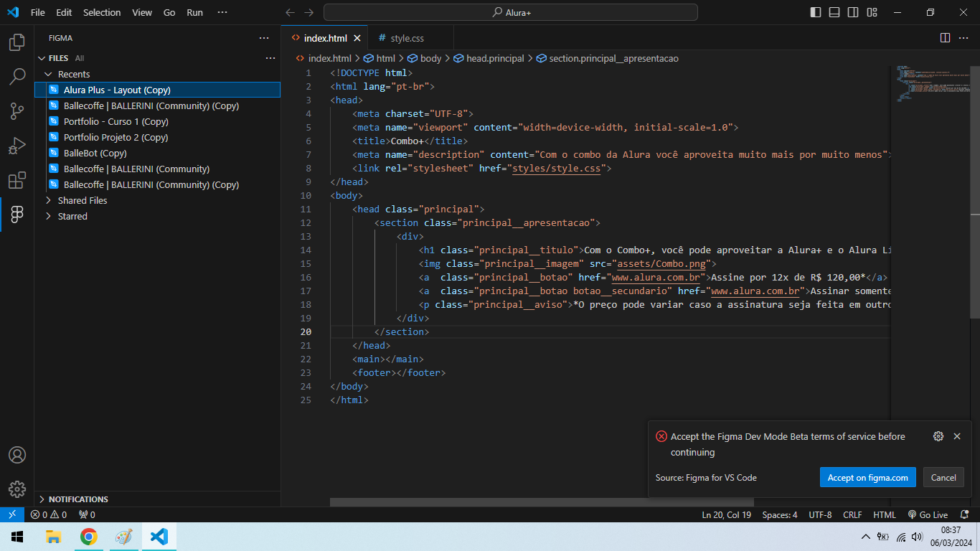Select the Figma icon in activity bar

tap(17, 215)
